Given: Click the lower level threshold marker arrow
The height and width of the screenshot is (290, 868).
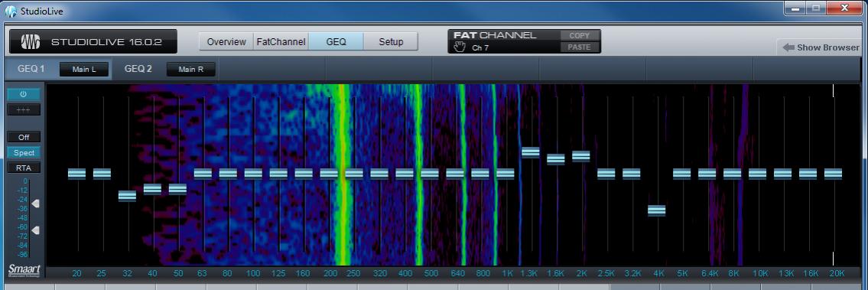Looking at the screenshot, I should pos(36,230).
